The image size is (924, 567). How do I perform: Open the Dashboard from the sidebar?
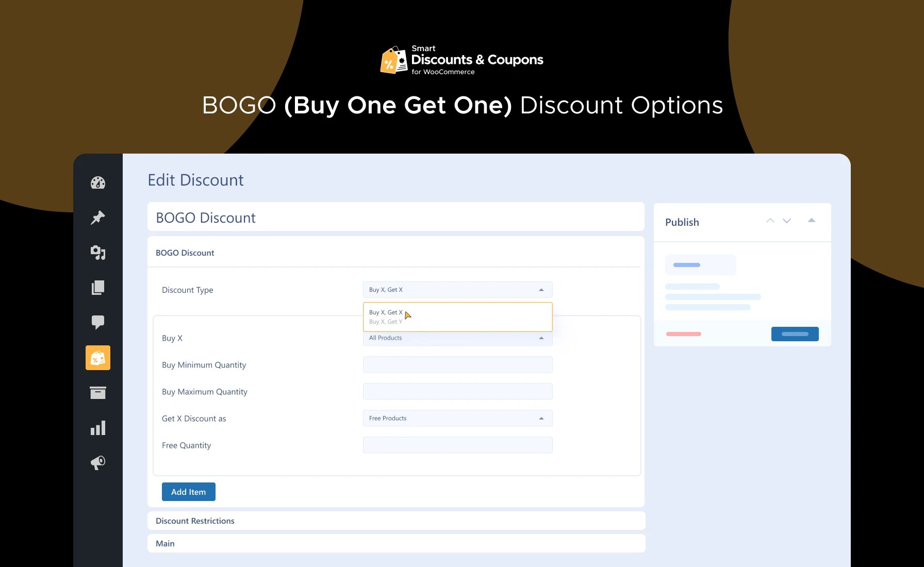tap(98, 182)
